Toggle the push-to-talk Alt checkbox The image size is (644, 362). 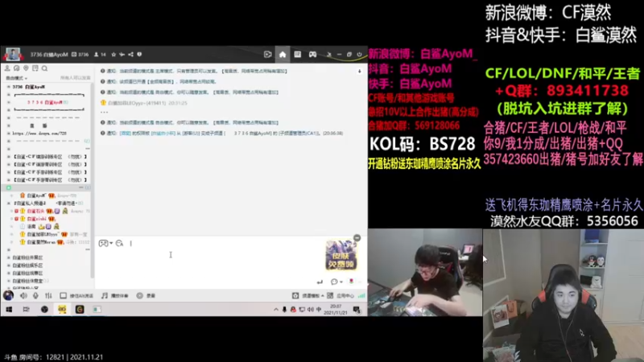(64, 295)
